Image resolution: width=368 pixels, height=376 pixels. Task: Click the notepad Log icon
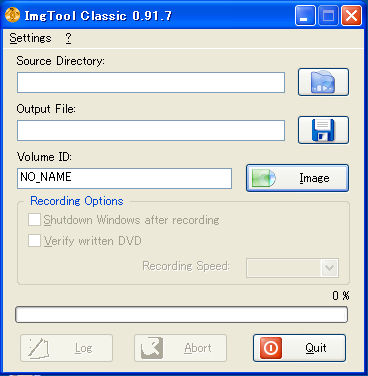pyautogui.click(x=39, y=348)
